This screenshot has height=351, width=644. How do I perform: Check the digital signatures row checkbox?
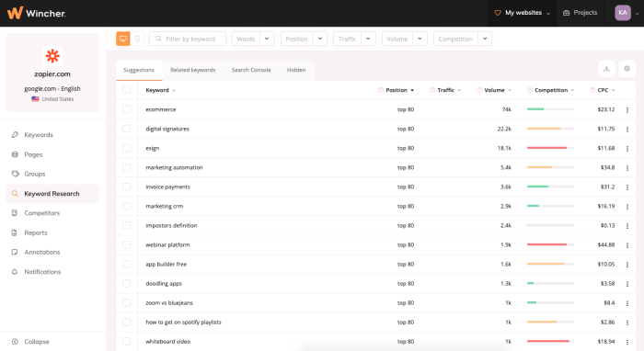pos(127,129)
